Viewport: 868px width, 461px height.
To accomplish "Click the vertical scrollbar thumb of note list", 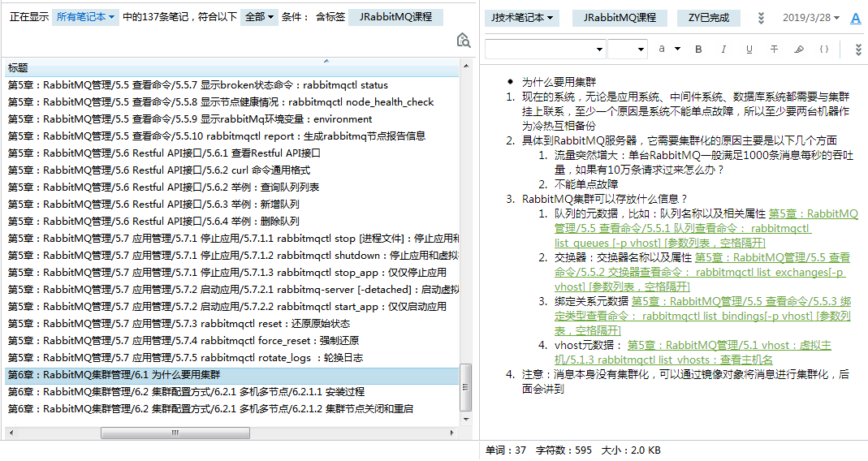I will click(466, 387).
